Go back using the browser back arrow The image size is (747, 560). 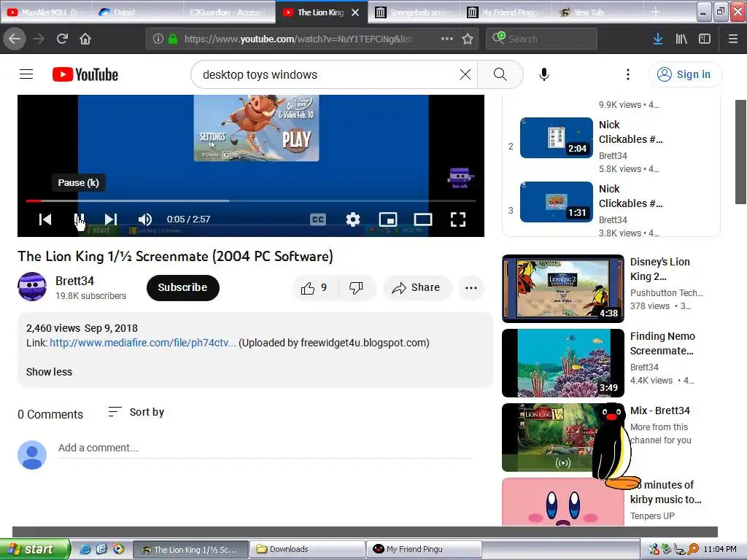(15, 39)
